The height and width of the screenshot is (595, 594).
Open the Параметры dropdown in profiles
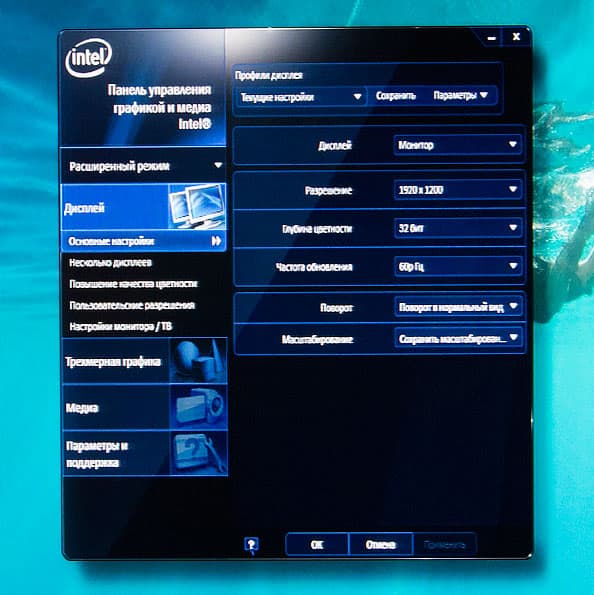460,95
